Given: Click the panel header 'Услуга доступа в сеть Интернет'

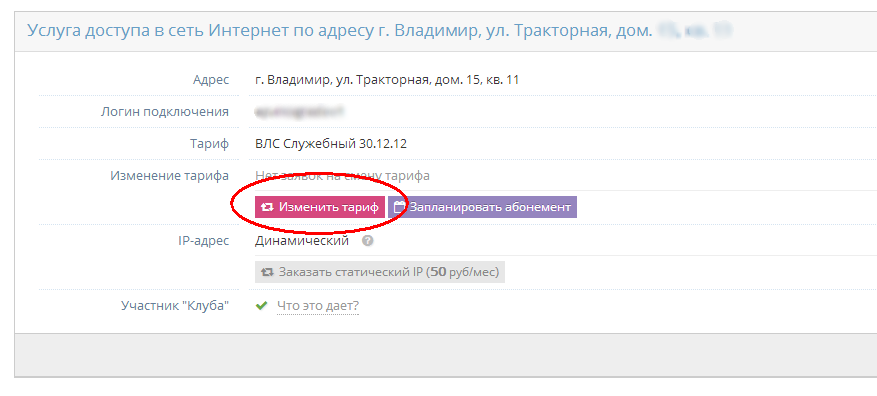Looking at the screenshot, I should pyautogui.click(x=340, y=30).
